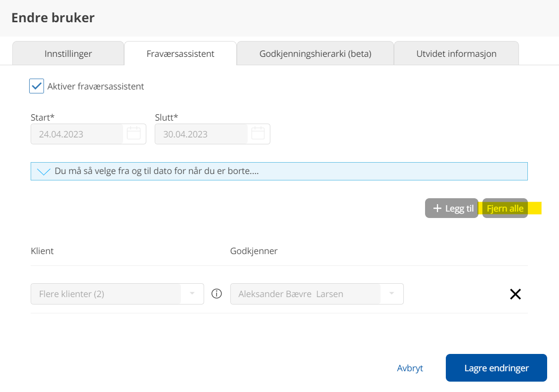The width and height of the screenshot is (559, 392).
Task: Go to the Utvidet informasjon tab
Action: point(456,54)
